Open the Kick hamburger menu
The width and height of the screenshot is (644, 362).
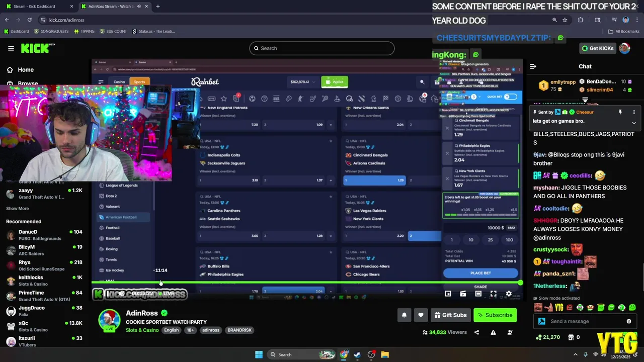coord(11,48)
